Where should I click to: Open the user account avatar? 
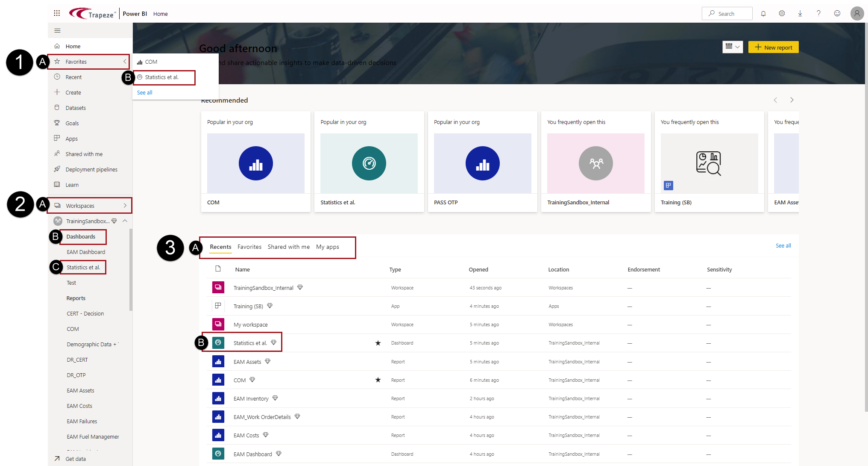click(856, 14)
